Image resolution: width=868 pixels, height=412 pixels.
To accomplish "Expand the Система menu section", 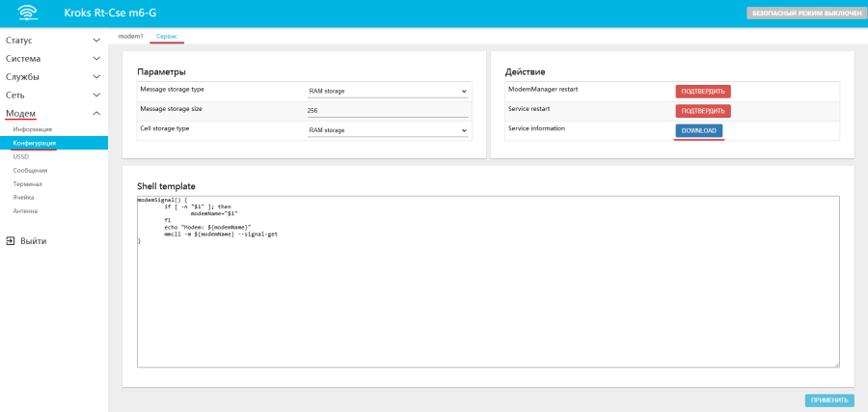I will click(x=53, y=59).
